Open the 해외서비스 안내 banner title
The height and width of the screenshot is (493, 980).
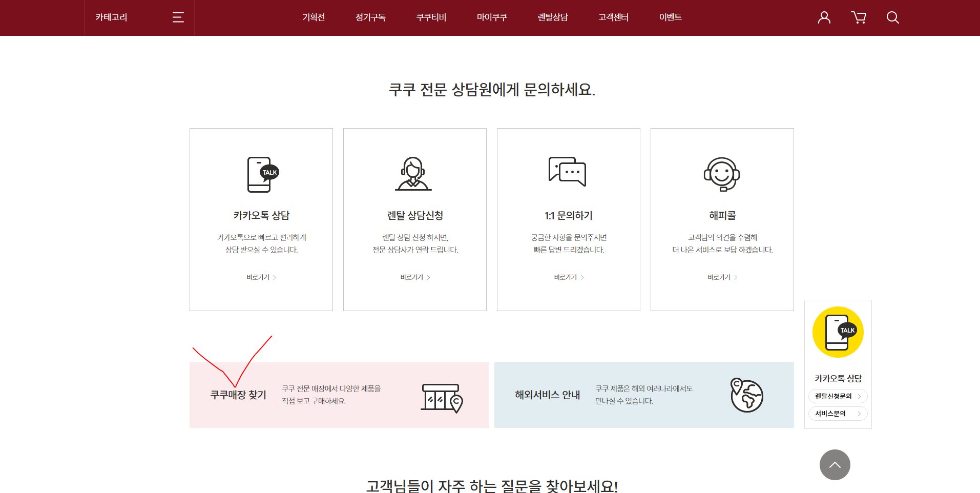(547, 395)
